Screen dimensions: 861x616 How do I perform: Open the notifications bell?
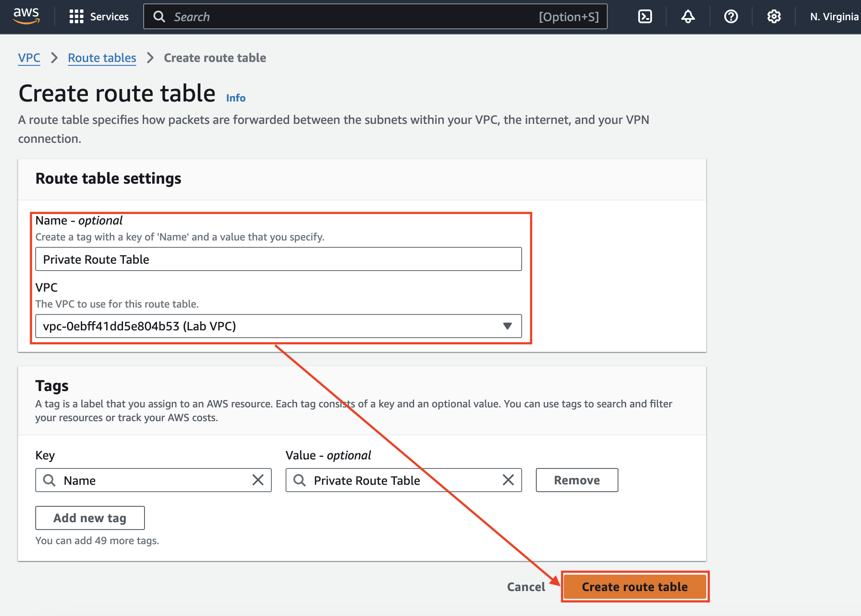click(688, 17)
